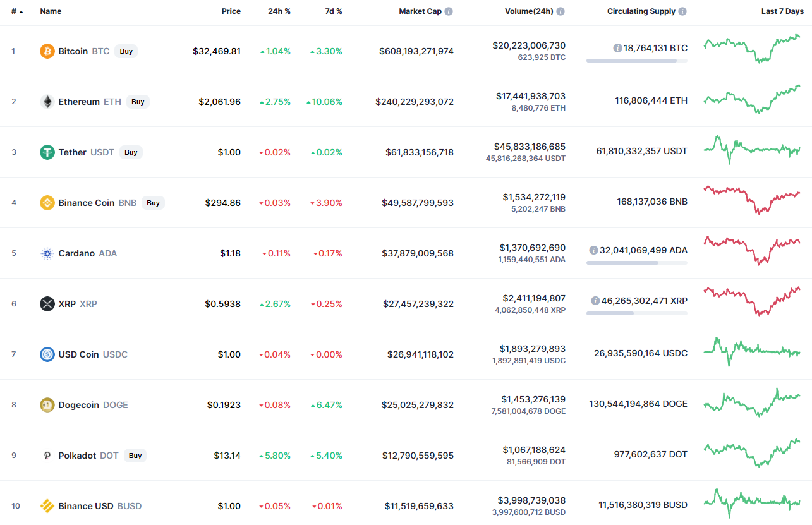
Task: Click the Bitcoin logo icon
Action: point(47,51)
